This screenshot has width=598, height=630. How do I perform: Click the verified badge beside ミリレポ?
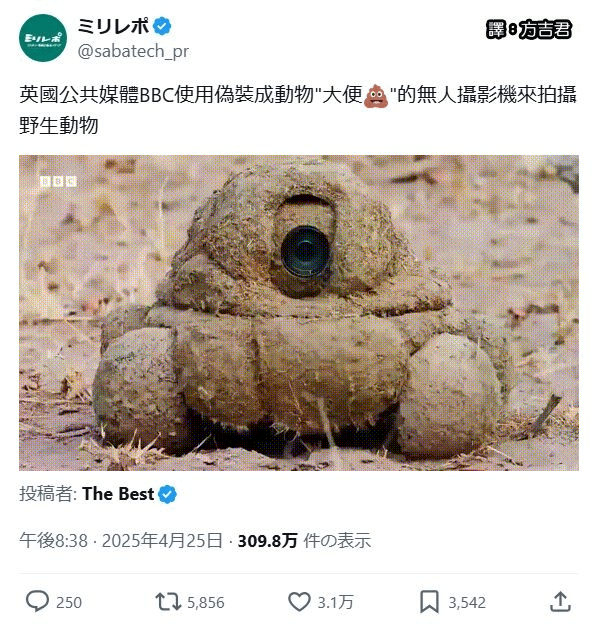pos(162,27)
